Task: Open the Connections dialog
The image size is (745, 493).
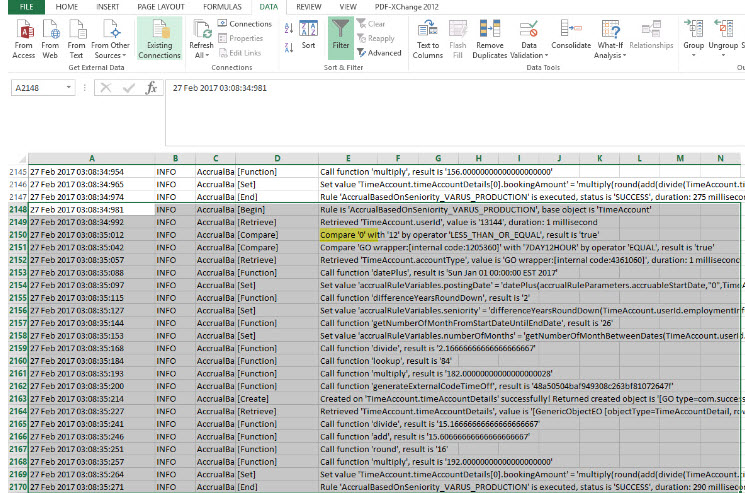Action: (245, 24)
